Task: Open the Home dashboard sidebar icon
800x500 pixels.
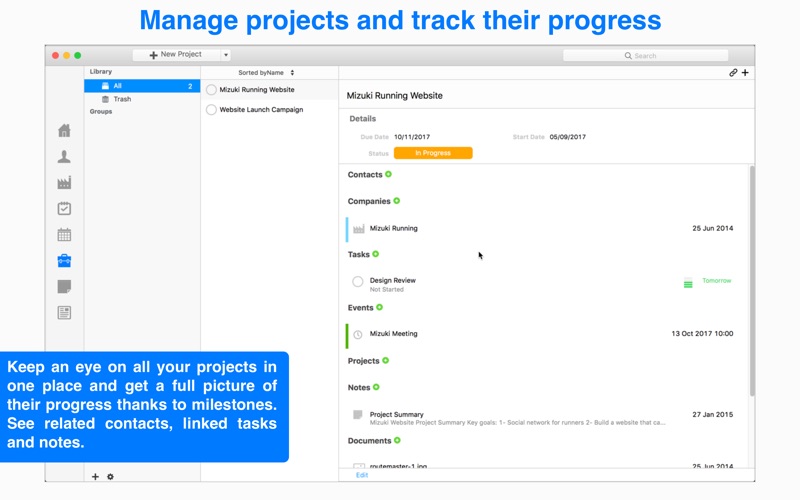Action: (64, 131)
